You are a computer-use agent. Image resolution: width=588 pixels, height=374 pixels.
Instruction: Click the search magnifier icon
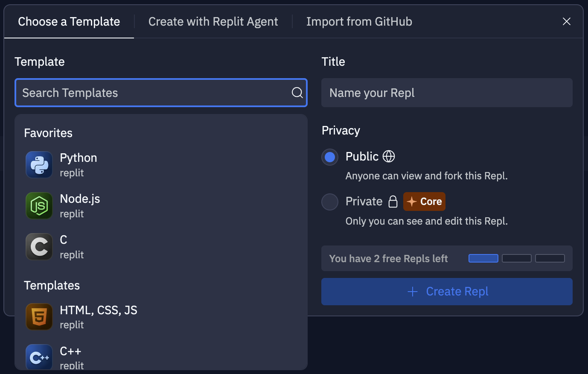[297, 93]
